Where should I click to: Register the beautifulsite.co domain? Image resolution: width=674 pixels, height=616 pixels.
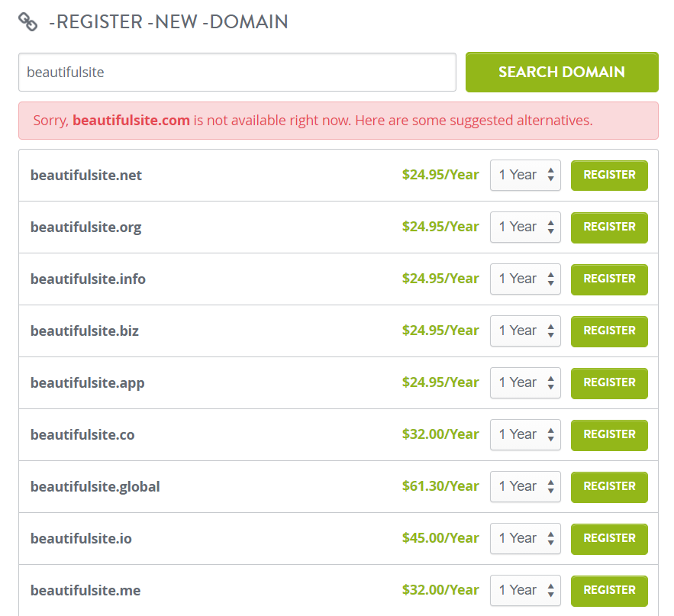pos(609,434)
